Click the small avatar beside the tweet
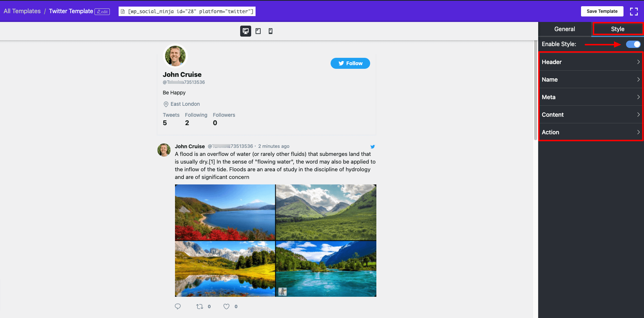Viewport: 644px width, 318px height. tap(164, 150)
